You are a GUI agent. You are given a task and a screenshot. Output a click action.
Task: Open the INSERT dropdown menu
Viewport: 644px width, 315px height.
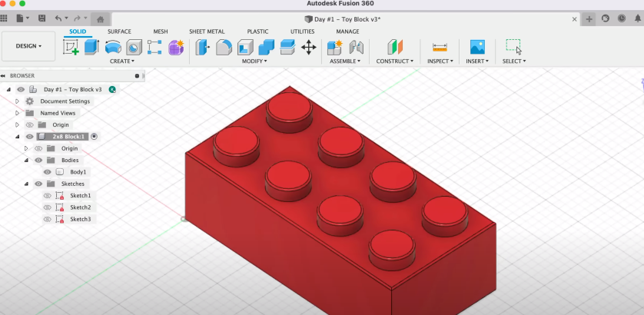click(477, 61)
